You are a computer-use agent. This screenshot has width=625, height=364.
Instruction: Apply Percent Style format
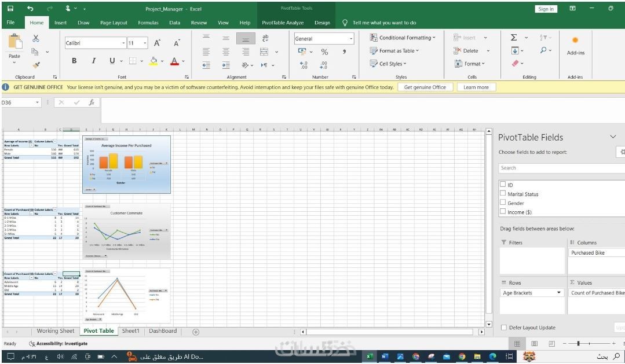click(324, 52)
